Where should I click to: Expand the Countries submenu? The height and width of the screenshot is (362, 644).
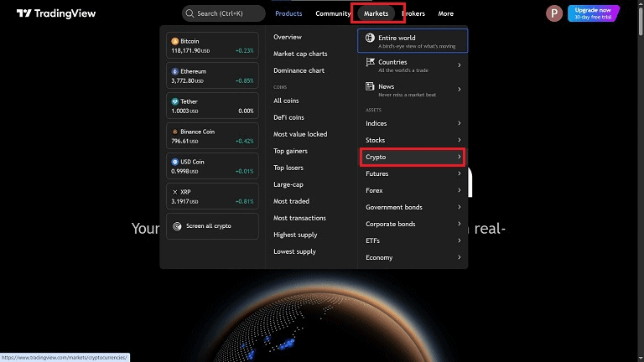459,65
